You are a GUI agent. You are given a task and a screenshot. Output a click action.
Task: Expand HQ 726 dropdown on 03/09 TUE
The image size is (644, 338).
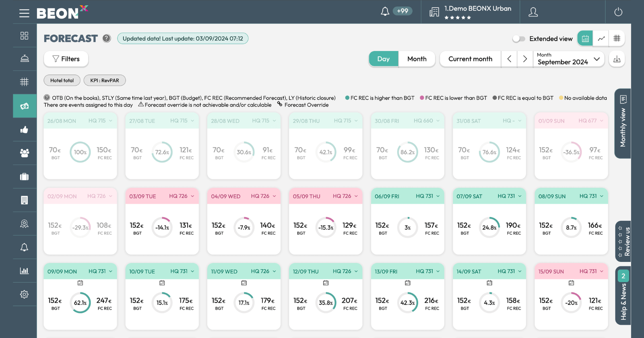point(192,196)
